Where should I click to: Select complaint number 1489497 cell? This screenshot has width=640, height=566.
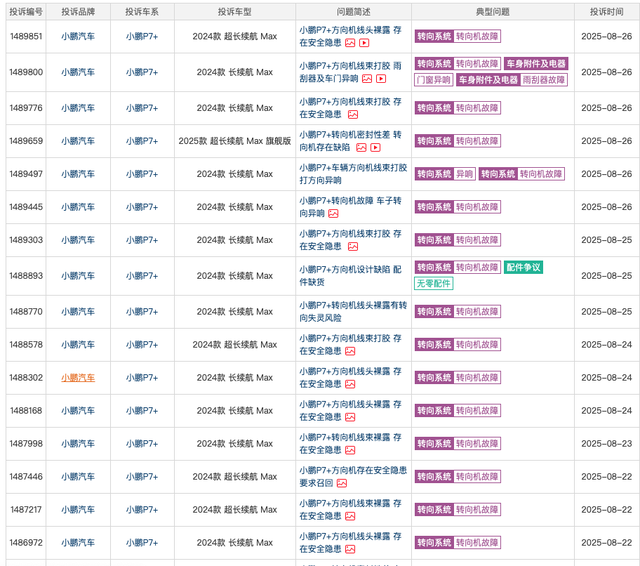[x=26, y=174]
